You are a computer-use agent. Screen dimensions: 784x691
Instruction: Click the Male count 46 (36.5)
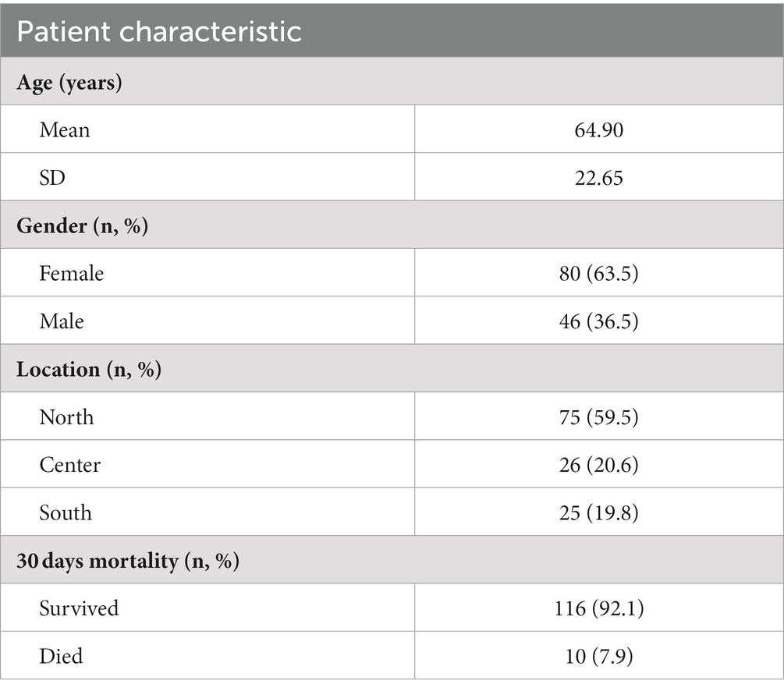[598, 321]
